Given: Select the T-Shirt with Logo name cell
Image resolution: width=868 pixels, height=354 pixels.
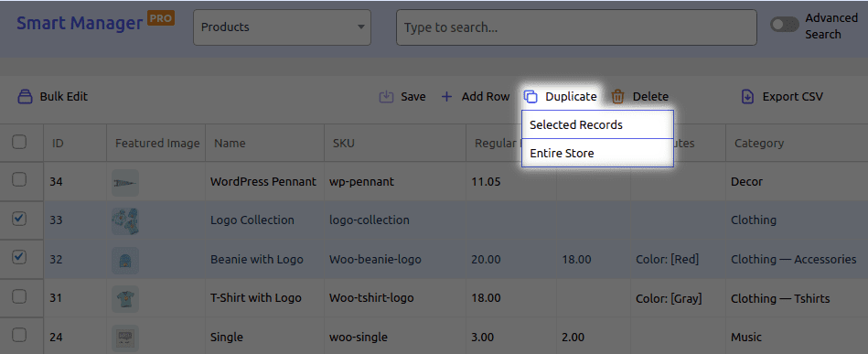Looking at the screenshot, I should point(264,298).
